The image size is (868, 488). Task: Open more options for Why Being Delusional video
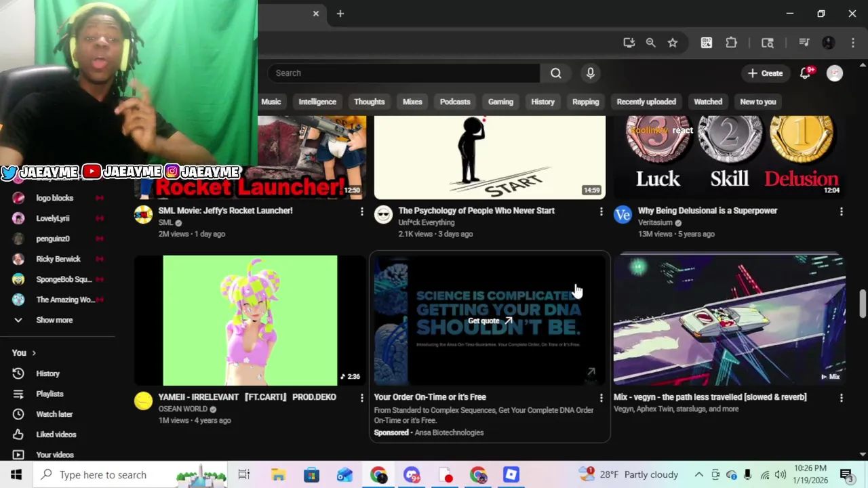[841, 211]
